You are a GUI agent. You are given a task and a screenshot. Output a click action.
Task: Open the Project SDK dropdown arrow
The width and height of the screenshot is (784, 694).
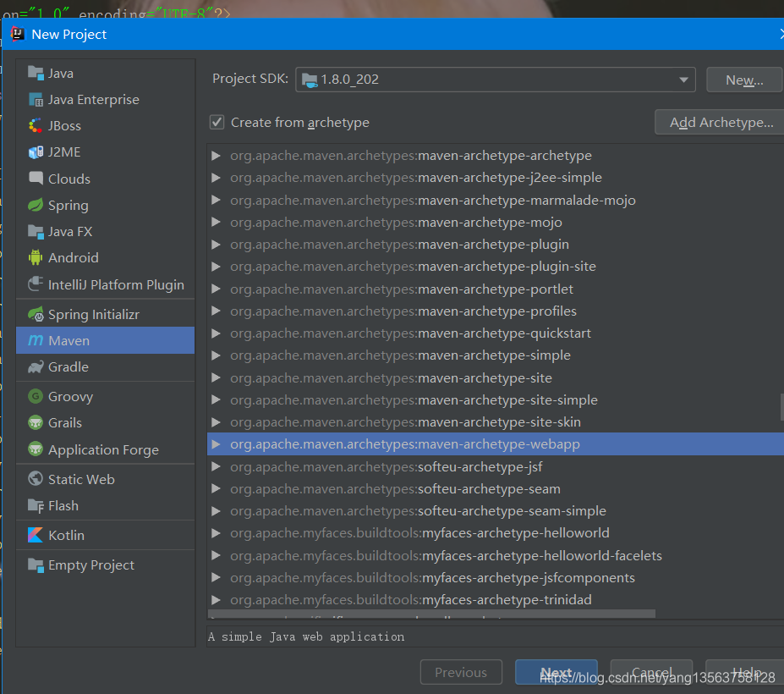click(683, 80)
